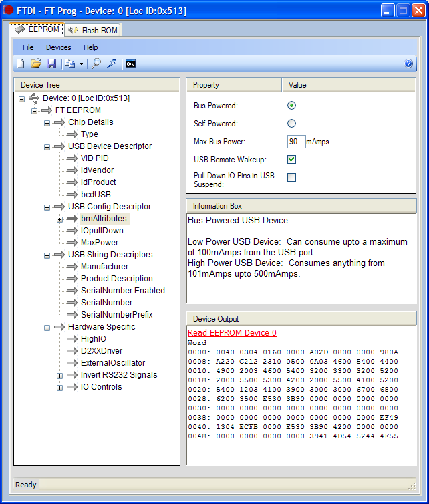
Task: Open a template with the folder icon
Action: click(x=36, y=64)
